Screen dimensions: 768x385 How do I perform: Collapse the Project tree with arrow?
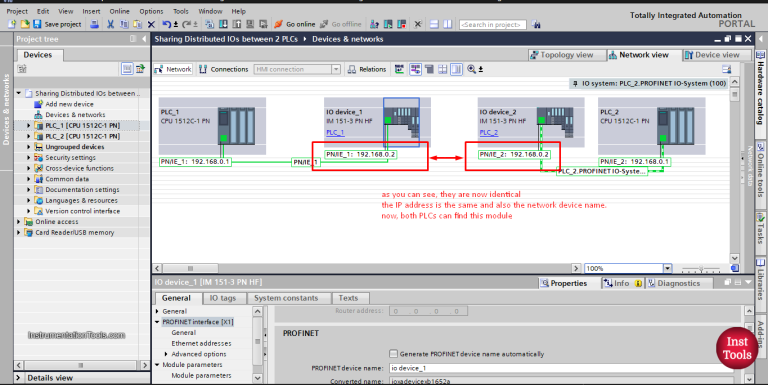(x=144, y=39)
